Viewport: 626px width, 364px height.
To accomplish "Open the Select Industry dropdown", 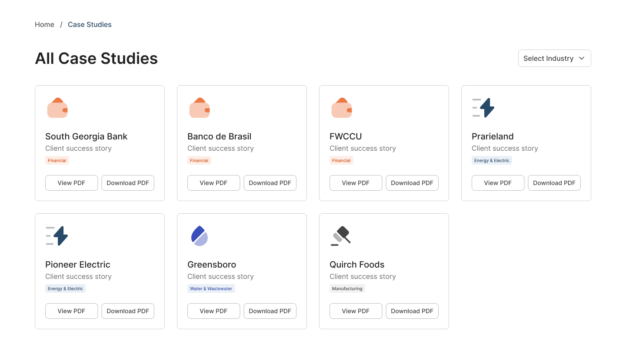I will (x=554, y=58).
